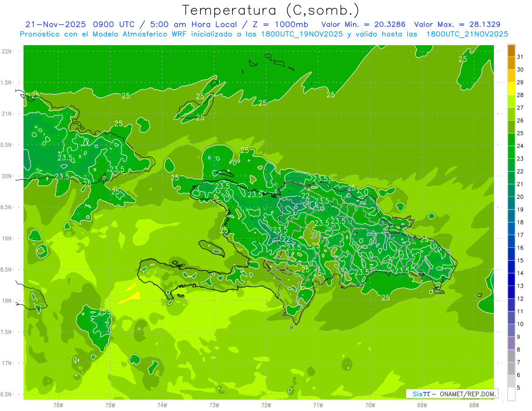
Task: Click the "75W" longitude axis label
Action: (x=110, y=405)
